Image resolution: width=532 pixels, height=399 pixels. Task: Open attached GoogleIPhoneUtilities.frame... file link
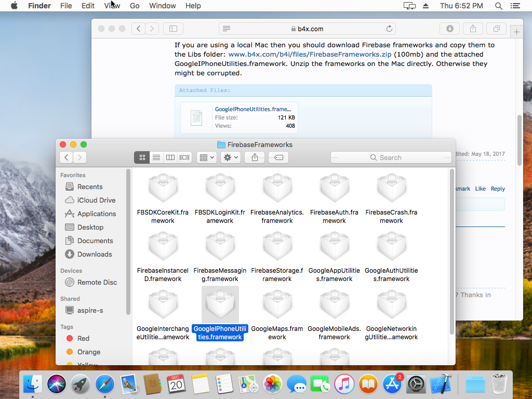[253, 109]
